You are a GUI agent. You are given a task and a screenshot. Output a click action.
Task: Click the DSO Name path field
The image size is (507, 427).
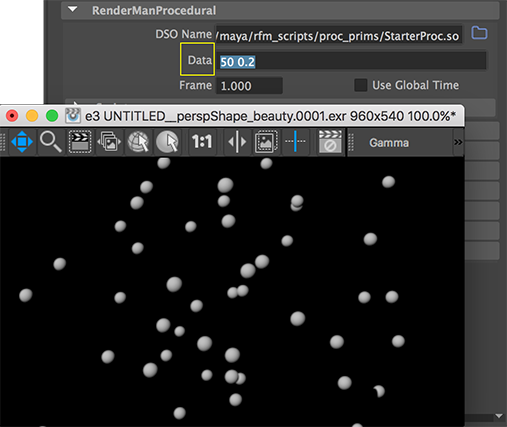[x=339, y=35]
